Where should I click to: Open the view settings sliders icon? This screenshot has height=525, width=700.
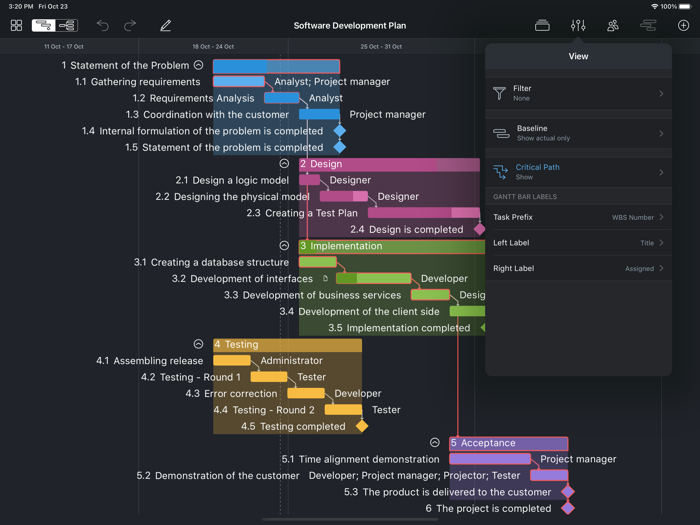click(x=578, y=25)
